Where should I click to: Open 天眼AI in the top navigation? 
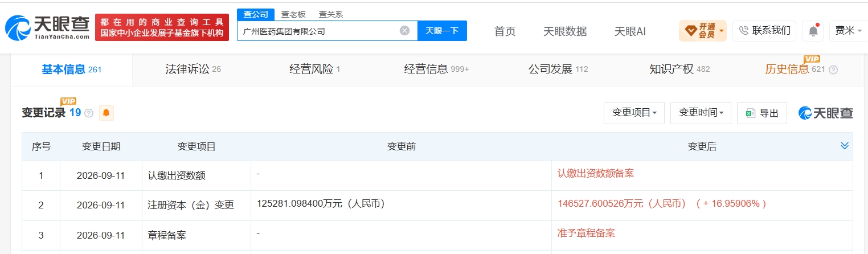tap(630, 31)
